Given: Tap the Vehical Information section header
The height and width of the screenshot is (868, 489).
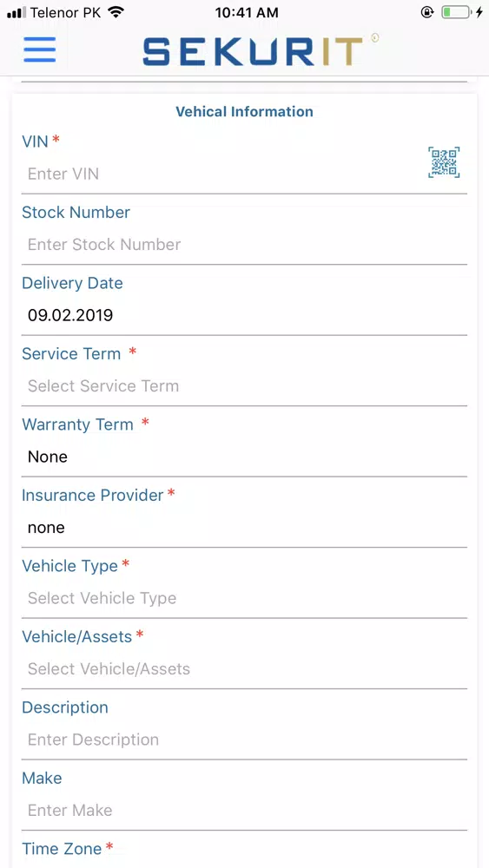Looking at the screenshot, I should coord(244,112).
